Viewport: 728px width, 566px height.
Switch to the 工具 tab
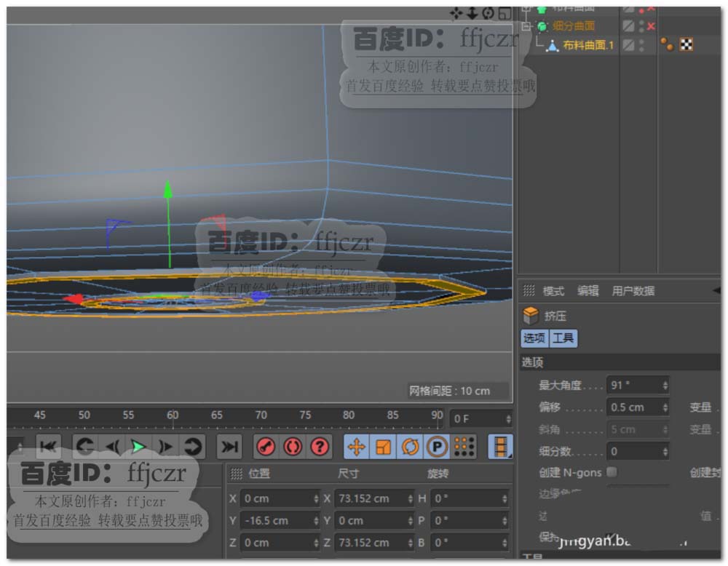pos(563,338)
